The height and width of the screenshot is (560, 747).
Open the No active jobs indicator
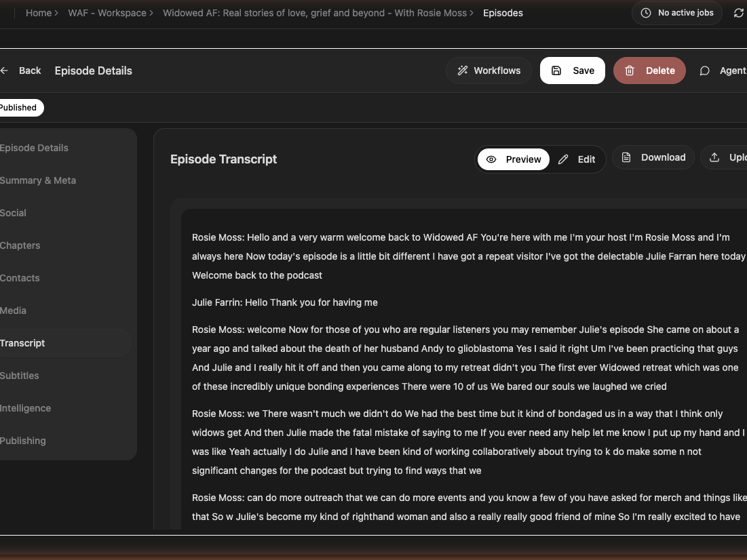point(677,13)
